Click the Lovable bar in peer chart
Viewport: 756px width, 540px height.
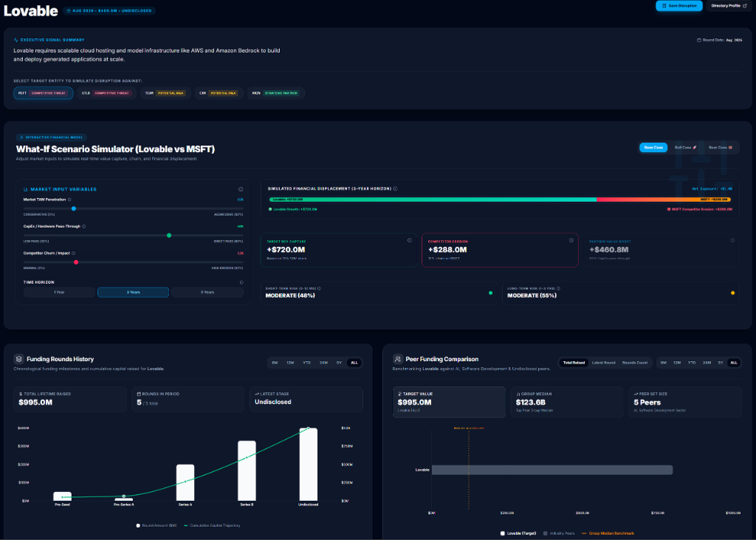point(552,470)
